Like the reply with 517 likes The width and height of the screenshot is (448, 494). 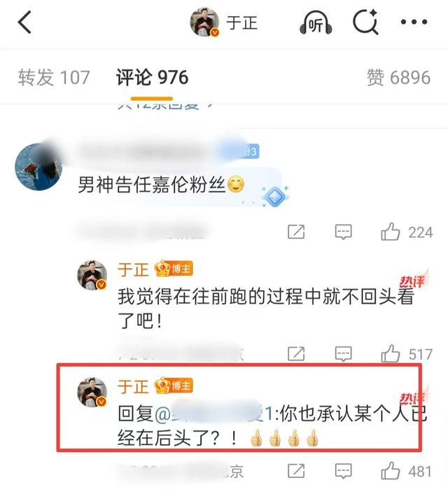pos(391,353)
